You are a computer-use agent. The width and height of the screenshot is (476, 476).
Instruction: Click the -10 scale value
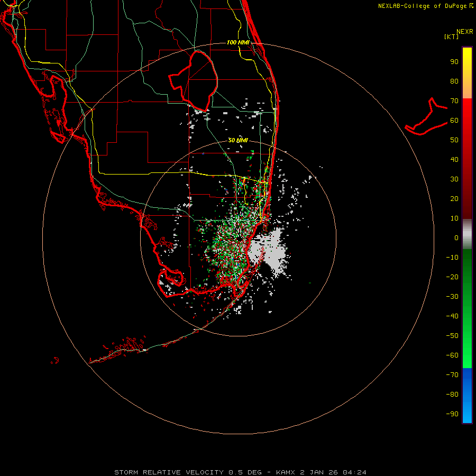click(x=452, y=258)
